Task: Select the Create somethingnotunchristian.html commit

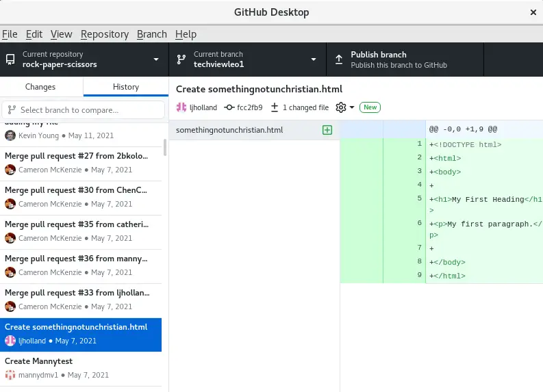Action: point(81,335)
